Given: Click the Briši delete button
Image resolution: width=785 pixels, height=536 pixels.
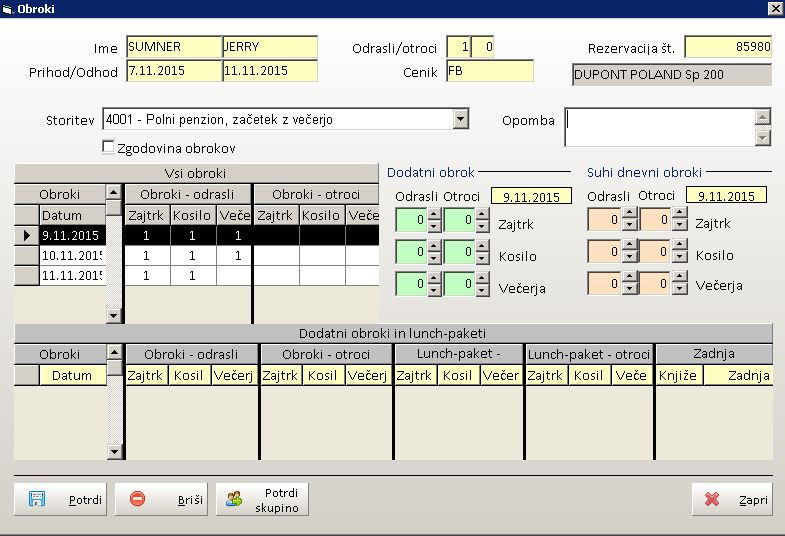Looking at the screenshot, I should tap(161, 499).
